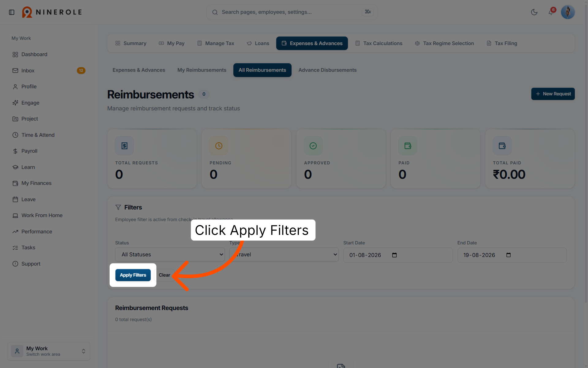The height and width of the screenshot is (368, 588).
Task: Open notifications bell icon
Action: [x=551, y=12]
